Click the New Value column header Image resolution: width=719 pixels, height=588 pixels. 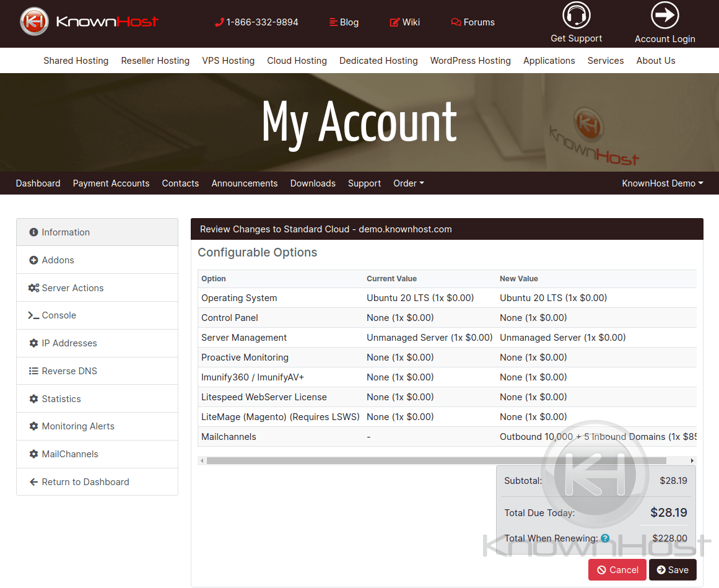(x=519, y=279)
